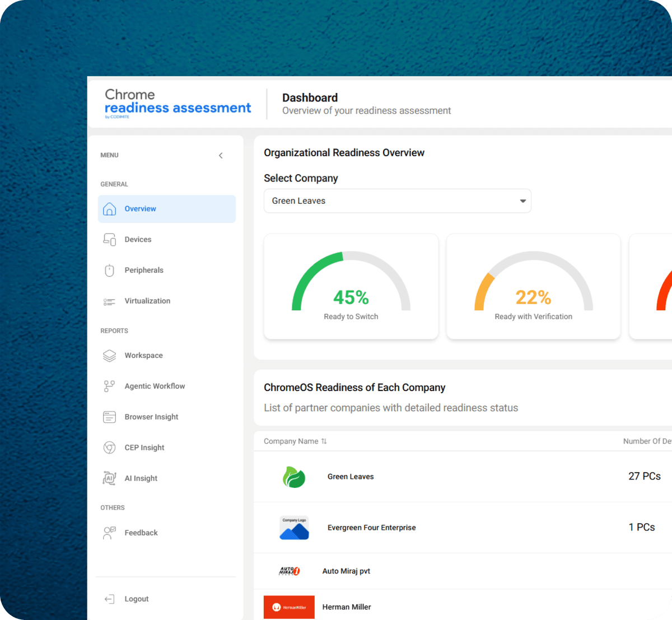
Task: Click the Ready with Verification label
Action: 534,317
